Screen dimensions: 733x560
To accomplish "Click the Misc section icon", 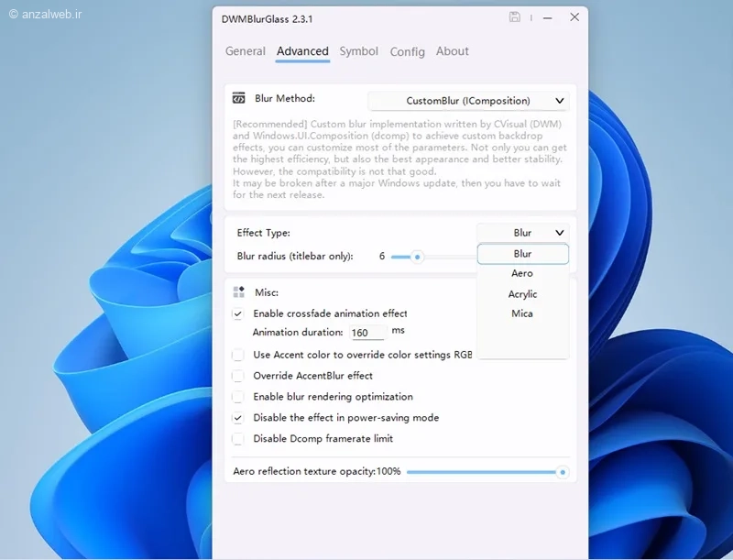I will (239, 292).
